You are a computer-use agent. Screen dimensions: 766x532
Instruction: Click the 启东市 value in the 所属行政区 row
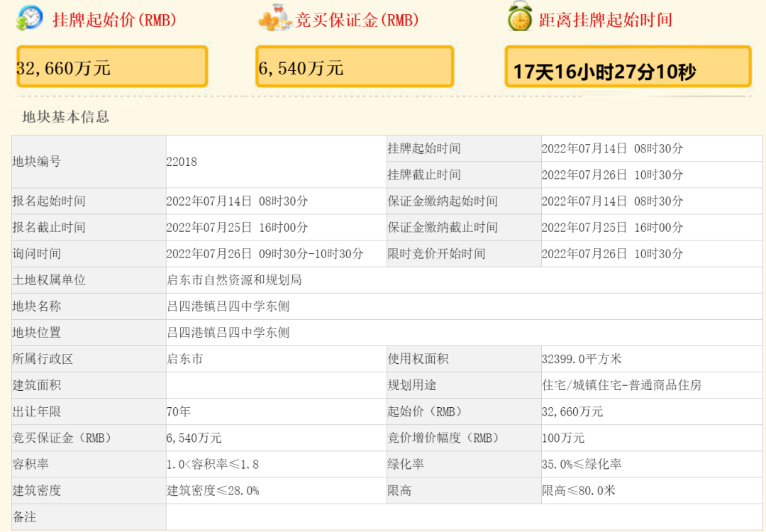[x=184, y=360]
